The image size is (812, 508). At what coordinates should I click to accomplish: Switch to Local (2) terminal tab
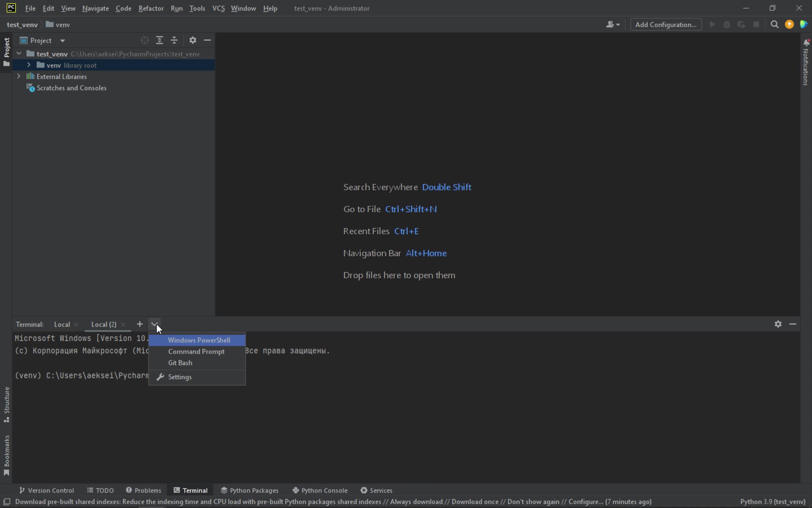(104, 324)
